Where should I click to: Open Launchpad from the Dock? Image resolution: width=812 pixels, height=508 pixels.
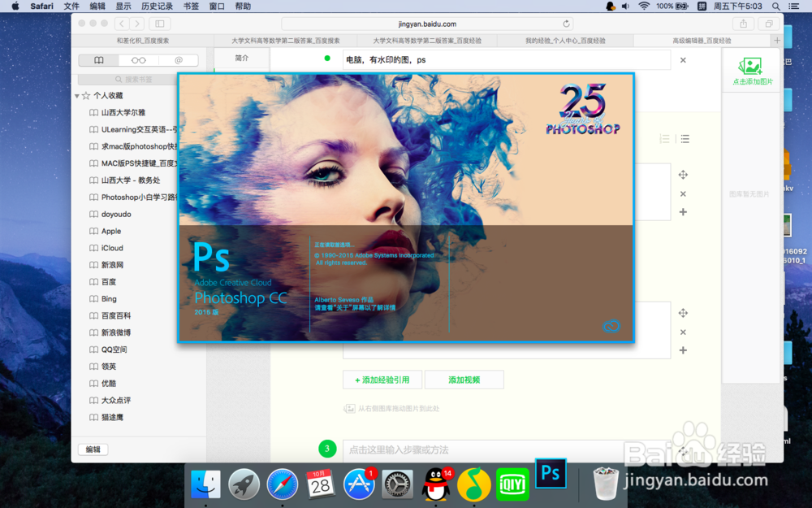tap(244, 484)
